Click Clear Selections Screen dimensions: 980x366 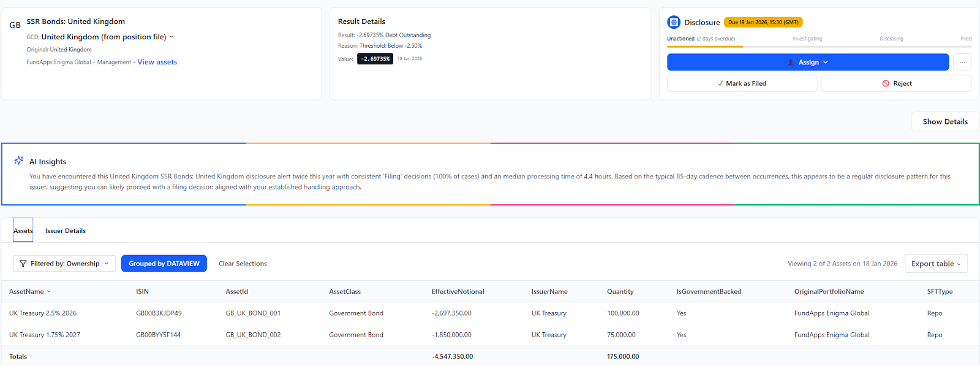pos(243,264)
